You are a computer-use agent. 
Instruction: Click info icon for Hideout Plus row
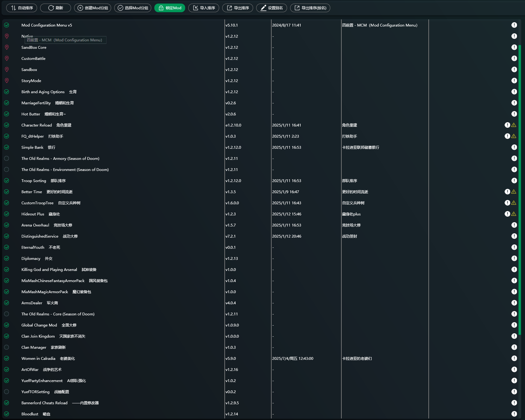(x=507, y=214)
